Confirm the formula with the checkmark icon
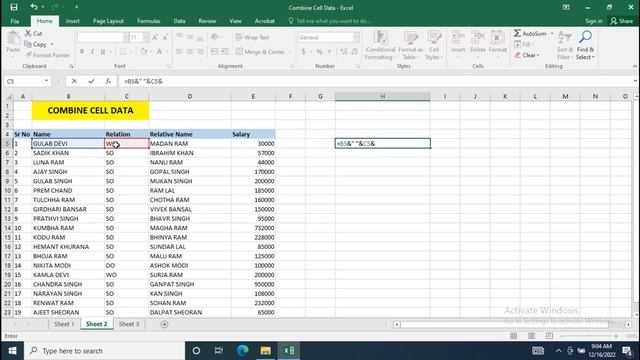The height and width of the screenshot is (360, 640). tap(91, 81)
